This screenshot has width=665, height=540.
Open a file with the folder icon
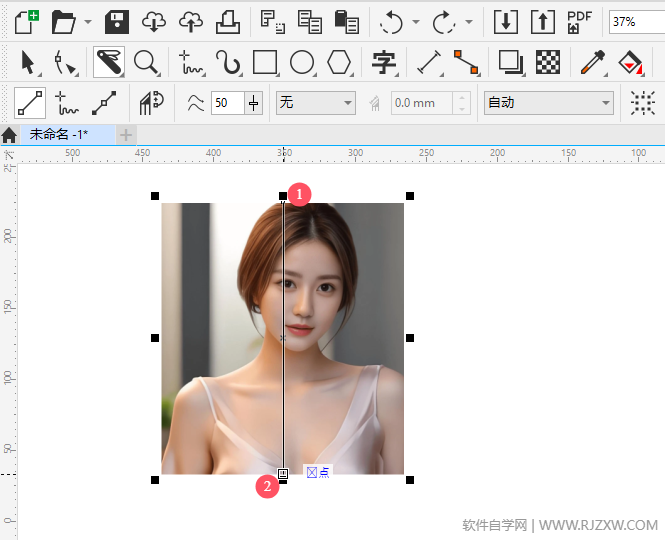64,22
